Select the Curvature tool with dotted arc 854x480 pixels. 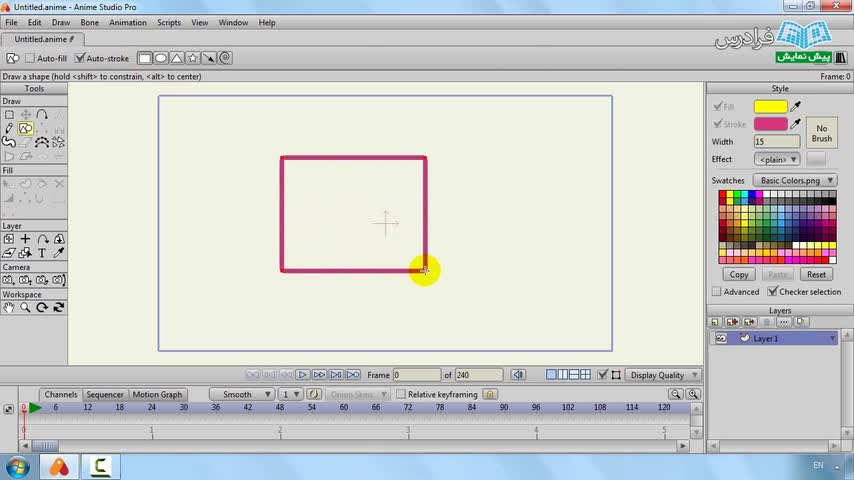[42, 143]
